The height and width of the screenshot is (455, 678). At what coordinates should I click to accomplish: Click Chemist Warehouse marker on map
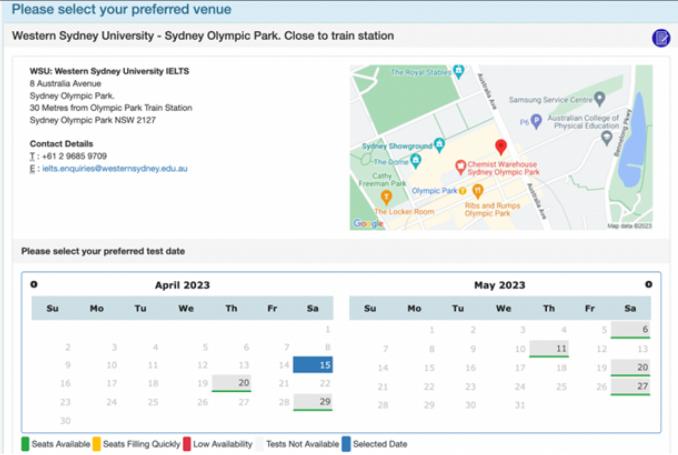click(x=461, y=167)
